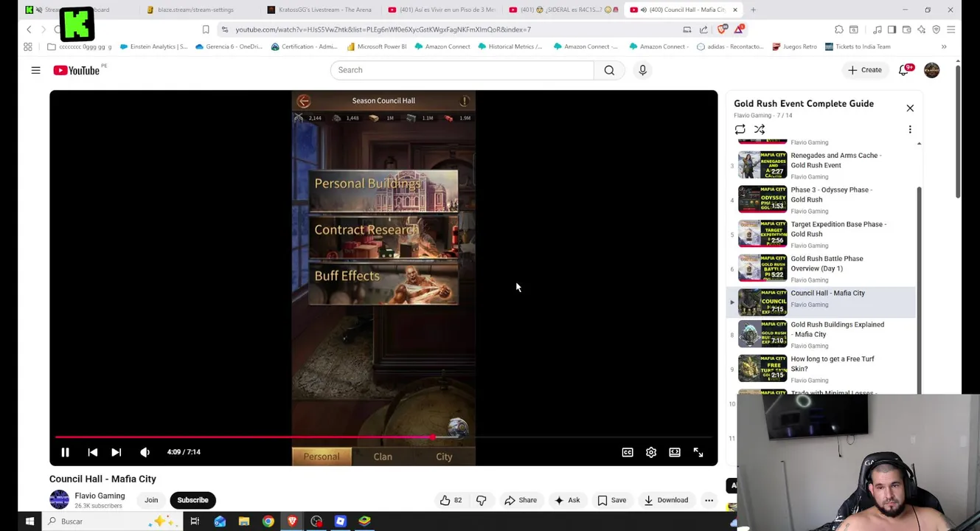Skip to previous video in playlist
The height and width of the screenshot is (531, 980).
pyautogui.click(x=92, y=452)
